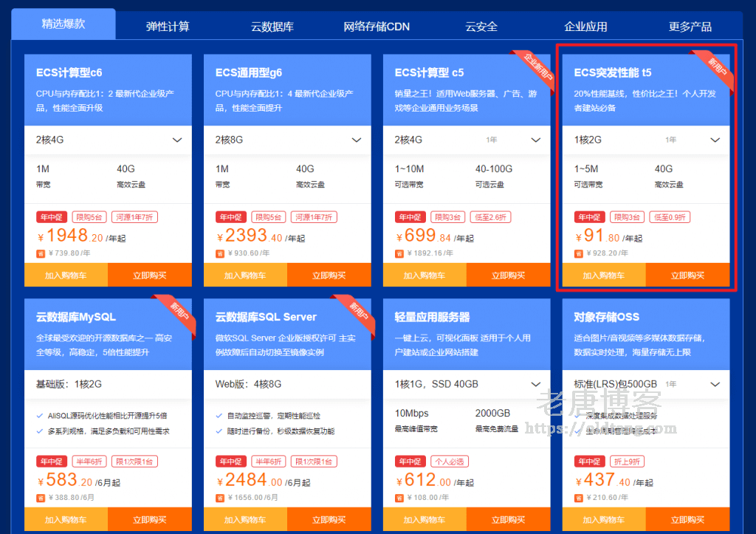Click the 低至0.9折 badge on t5 card
Viewport: 756px width, 534px height.
pyautogui.click(x=670, y=216)
